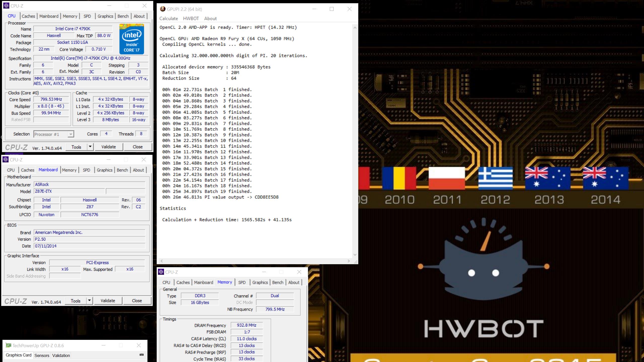Click Validate button in the processor CPU-Z window
The width and height of the screenshot is (644, 362).
[108, 147]
